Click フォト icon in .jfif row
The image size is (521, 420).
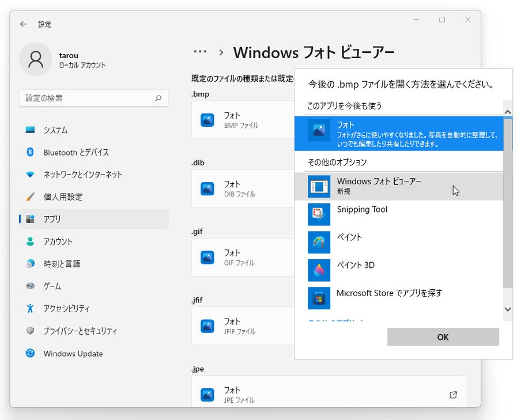pyautogui.click(x=207, y=326)
